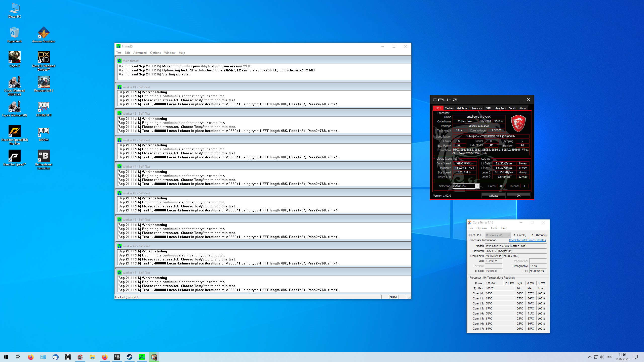Click the Prime95 icon in taskbar
Image resolution: width=644 pixels, height=362 pixels.
[142, 357]
